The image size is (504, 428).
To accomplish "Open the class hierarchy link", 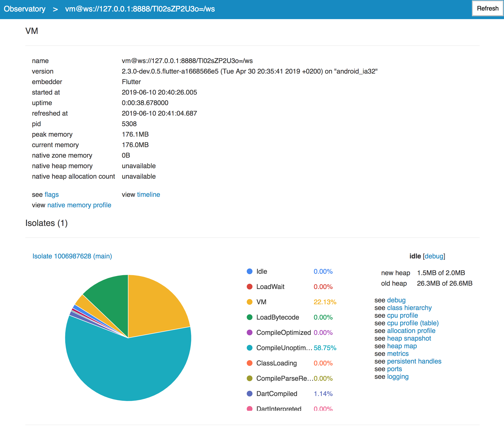I will [x=409, y=308].
